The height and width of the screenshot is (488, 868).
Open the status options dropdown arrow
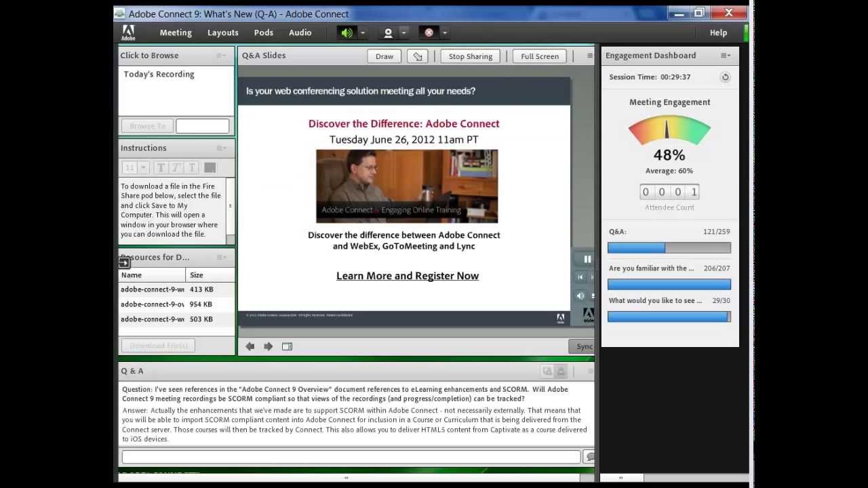coord(445,33)
